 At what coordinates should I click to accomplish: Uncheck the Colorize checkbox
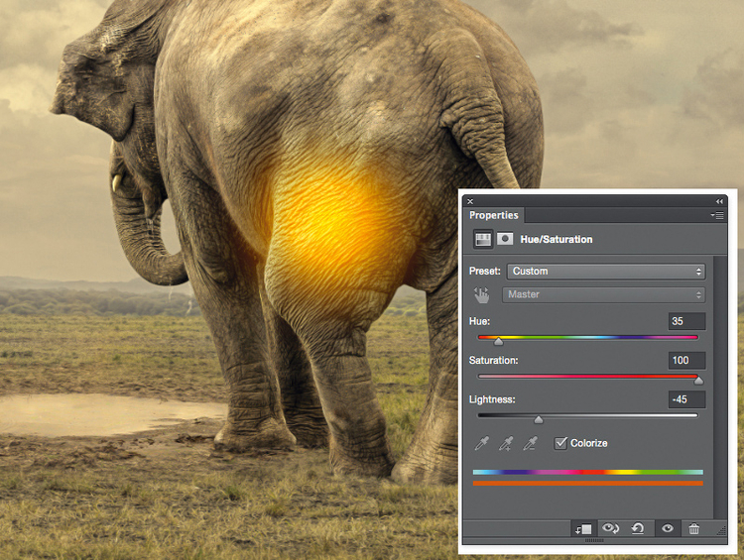point(560,443)
